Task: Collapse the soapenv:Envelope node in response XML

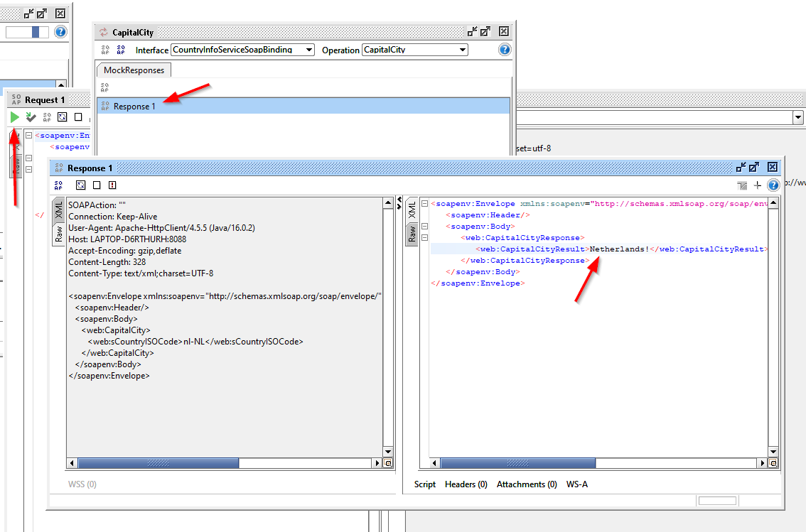Action: 424,203
